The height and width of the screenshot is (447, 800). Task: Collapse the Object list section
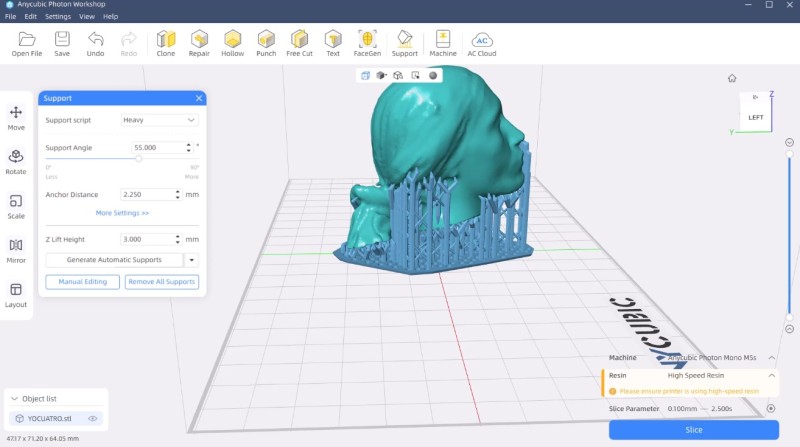(x=14, y=399)
